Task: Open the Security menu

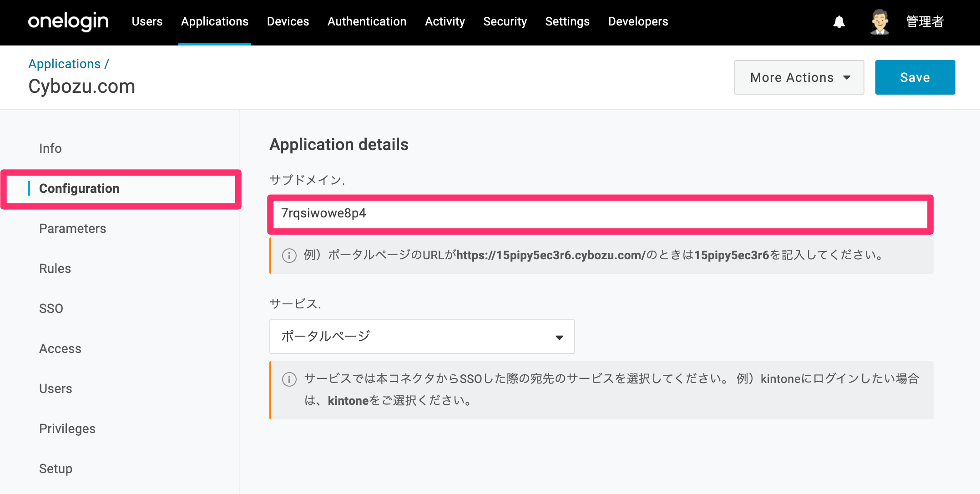Action: [505, 21]
